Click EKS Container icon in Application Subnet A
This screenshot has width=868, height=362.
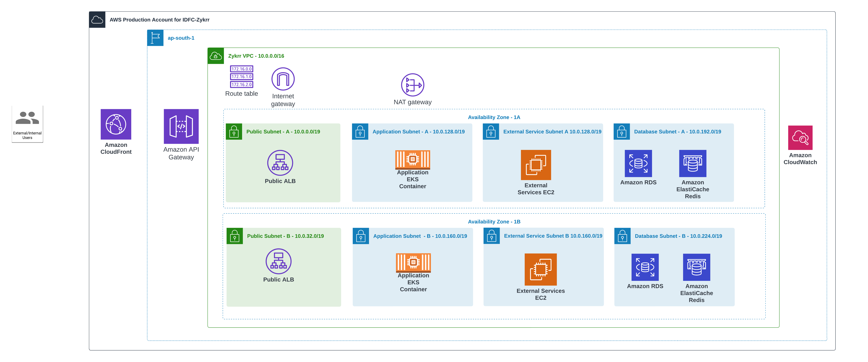coord(412,160)
